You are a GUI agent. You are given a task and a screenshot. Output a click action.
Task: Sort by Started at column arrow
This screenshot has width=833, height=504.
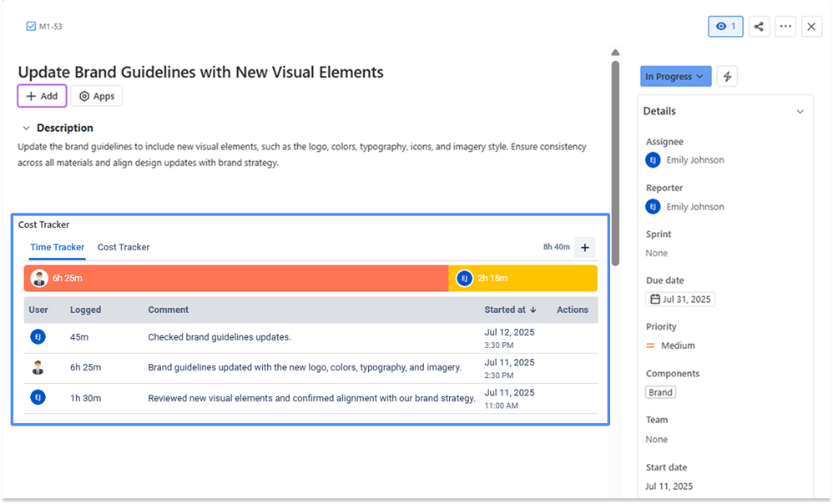(x=533, y=310)
